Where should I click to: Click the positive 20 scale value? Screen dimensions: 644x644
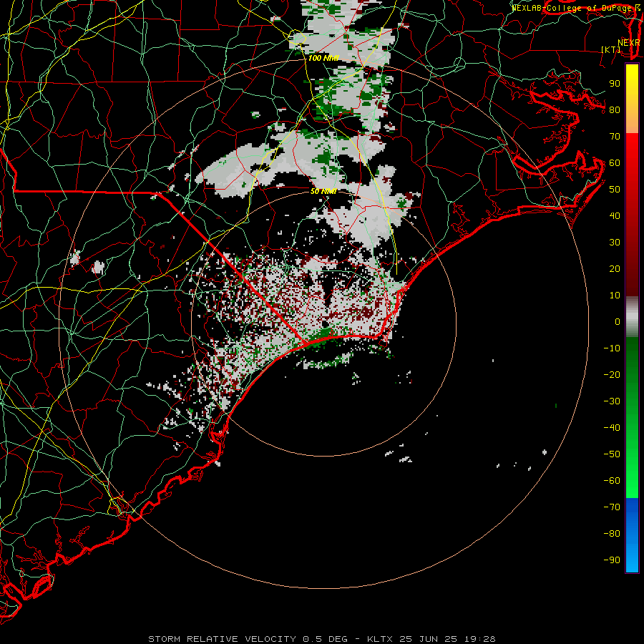tap(615, 268)
